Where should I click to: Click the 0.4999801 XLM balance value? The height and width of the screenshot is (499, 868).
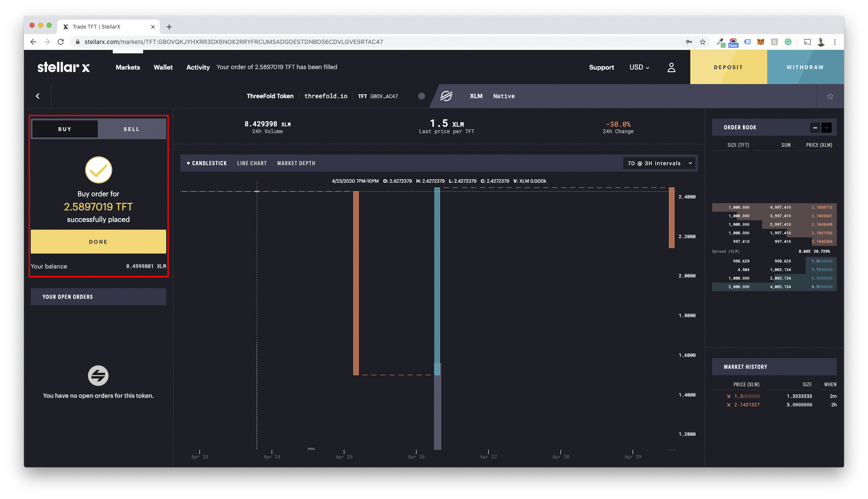tap(146, 266)
